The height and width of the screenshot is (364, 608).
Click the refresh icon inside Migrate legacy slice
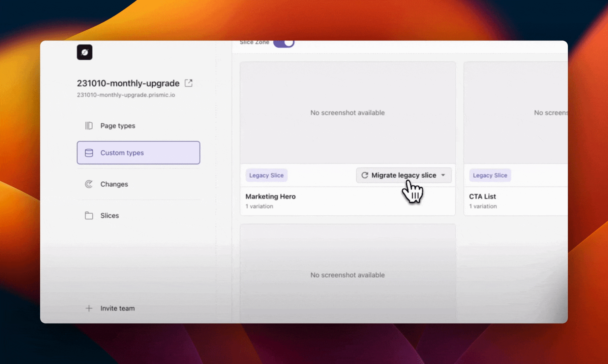click(x=365, y=175)
